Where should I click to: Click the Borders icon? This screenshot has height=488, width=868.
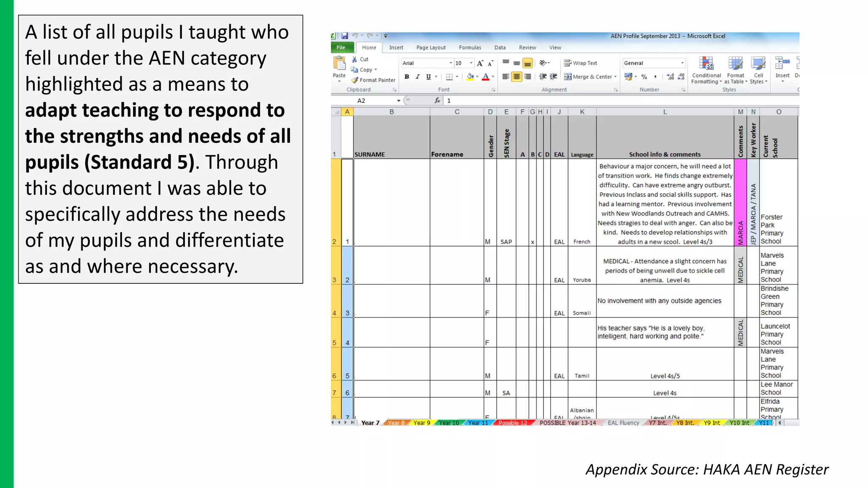(449, 77)
